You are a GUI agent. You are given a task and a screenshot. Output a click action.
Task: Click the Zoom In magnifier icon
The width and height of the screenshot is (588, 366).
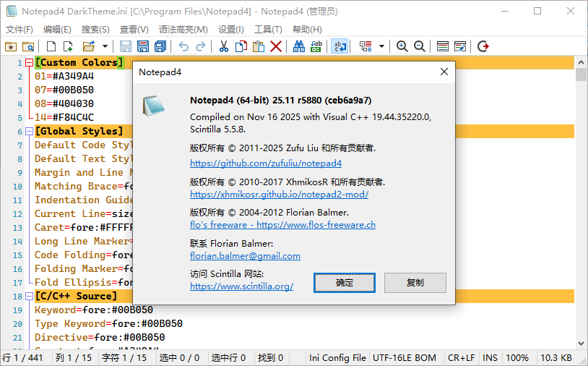[402, 46]
